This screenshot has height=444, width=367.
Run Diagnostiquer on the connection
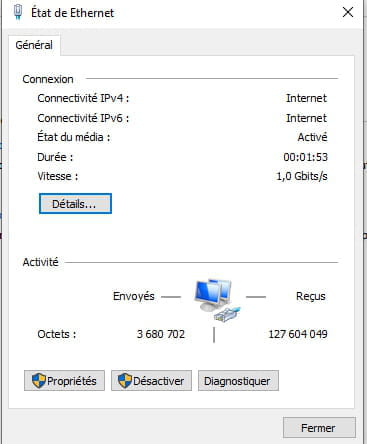click(238, 380)
